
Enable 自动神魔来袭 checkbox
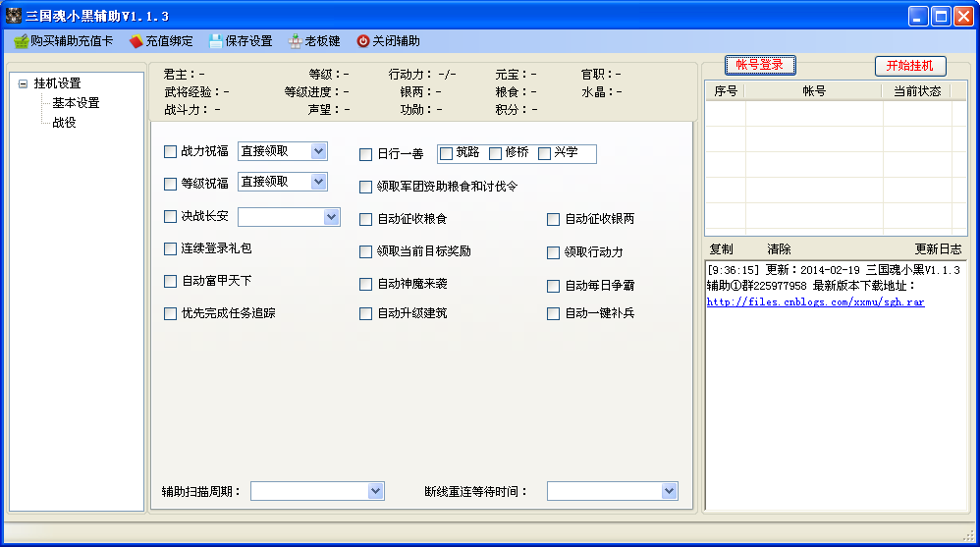[x=365, y=285]
